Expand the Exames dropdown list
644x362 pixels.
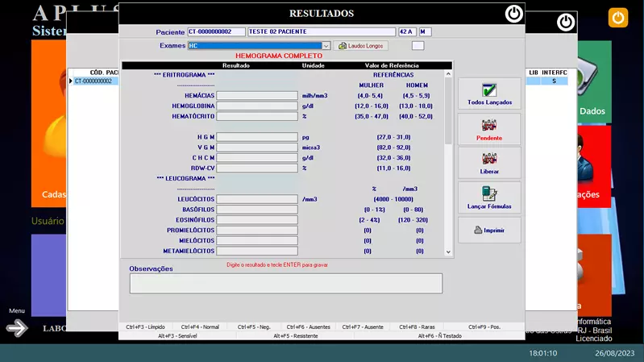326,46
